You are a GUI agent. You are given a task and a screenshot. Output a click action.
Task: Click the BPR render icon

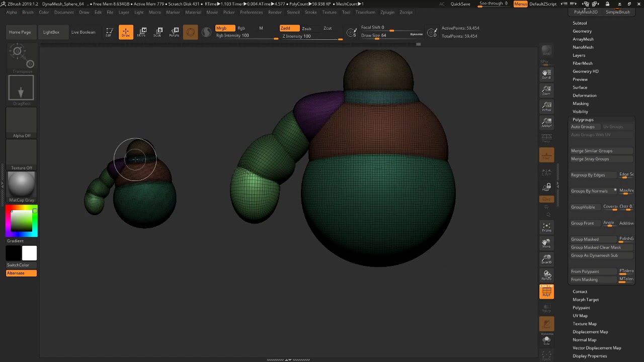coord(546,51)
